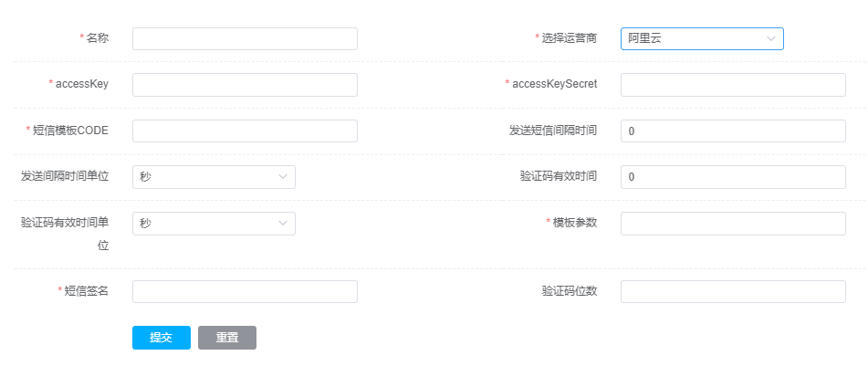Click the arrow icon in 选择运营商 selector
The width and height of the screenshot is (868, 366).
coord(771,38)
